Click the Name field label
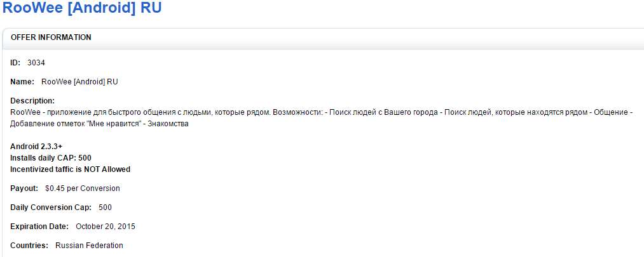Screen dimensions: 644x257 tap(22, 82)
